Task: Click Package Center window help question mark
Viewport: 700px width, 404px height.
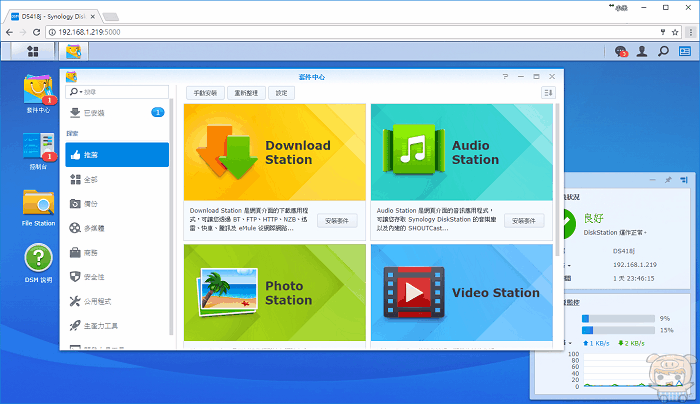Action: click(505, 77)
